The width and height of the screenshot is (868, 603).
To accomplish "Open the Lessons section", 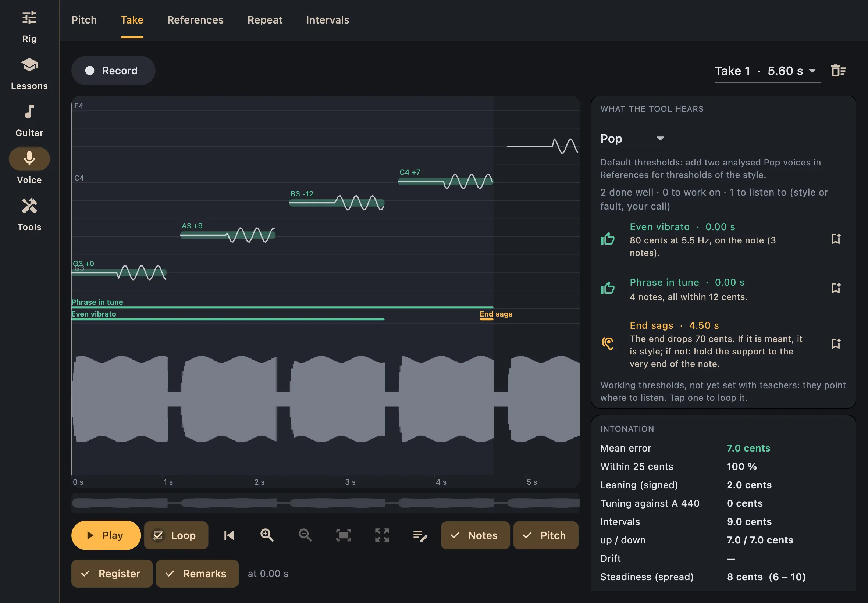I will [29, 74].
